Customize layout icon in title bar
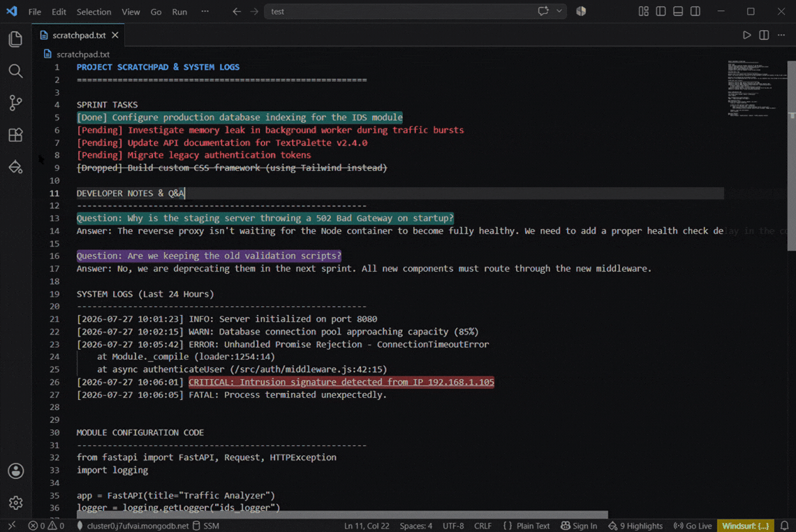Screen dimensions: 796x532 [643, 11]
